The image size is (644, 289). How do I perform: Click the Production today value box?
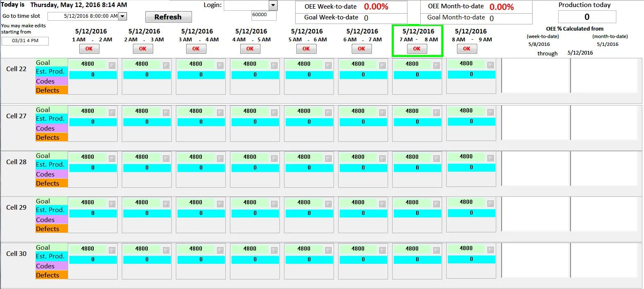[587, 17]
